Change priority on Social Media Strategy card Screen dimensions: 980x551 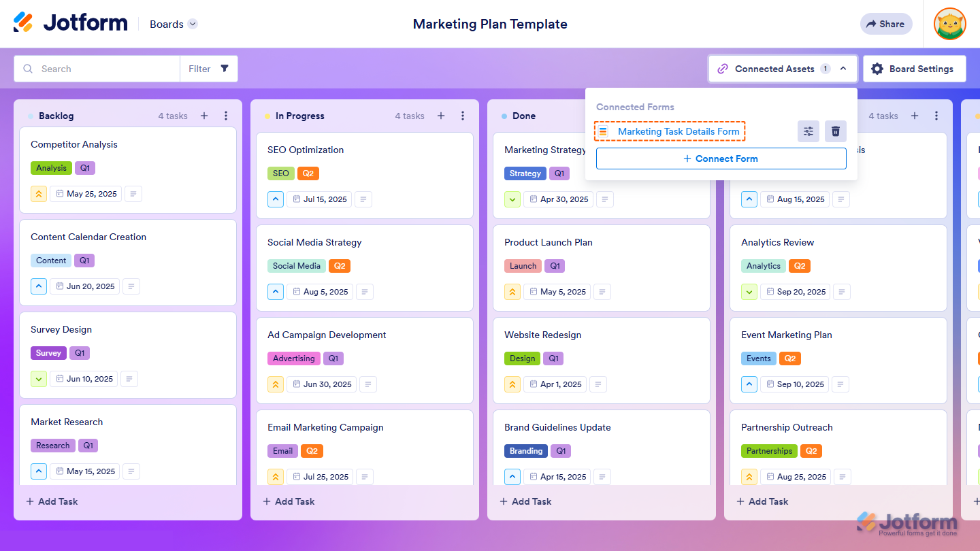click(276, 292)
